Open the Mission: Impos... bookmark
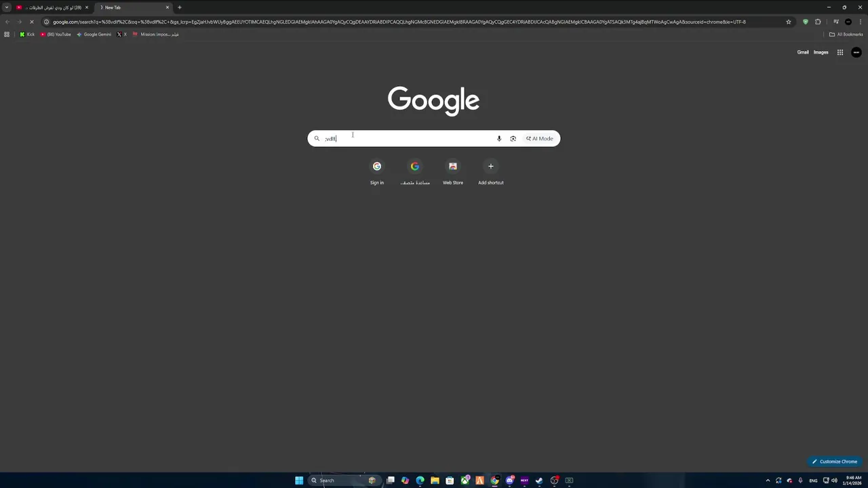Screen dimensions: 868x488 tap(156, 35)
